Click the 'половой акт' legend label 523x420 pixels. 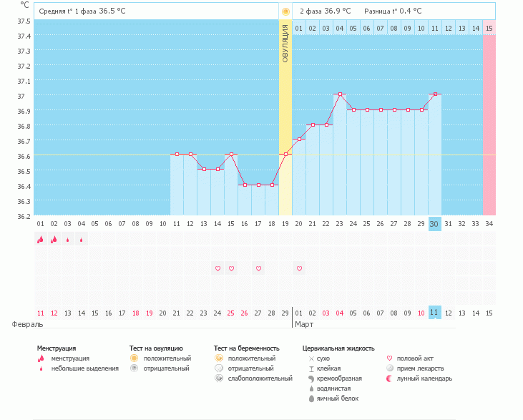pyautogui.click(x=415, y=358)
